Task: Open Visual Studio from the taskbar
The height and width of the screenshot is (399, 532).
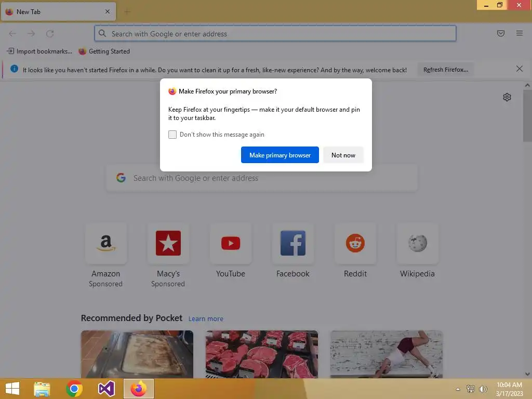Action: tap(106, 389)
